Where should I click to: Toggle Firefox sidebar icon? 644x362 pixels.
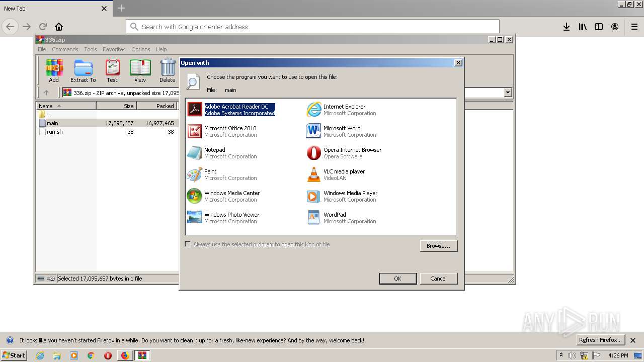(599, 27)
